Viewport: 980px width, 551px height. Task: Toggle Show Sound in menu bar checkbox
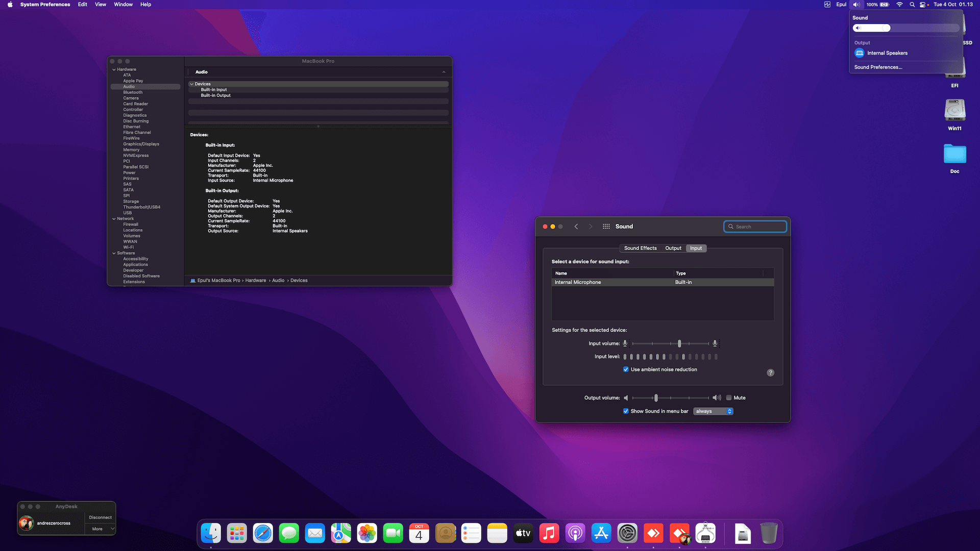tap(626, 411)
